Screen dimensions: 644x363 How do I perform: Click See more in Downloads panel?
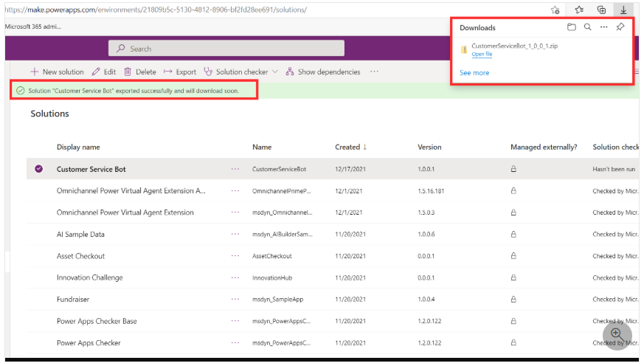(474, 73)
